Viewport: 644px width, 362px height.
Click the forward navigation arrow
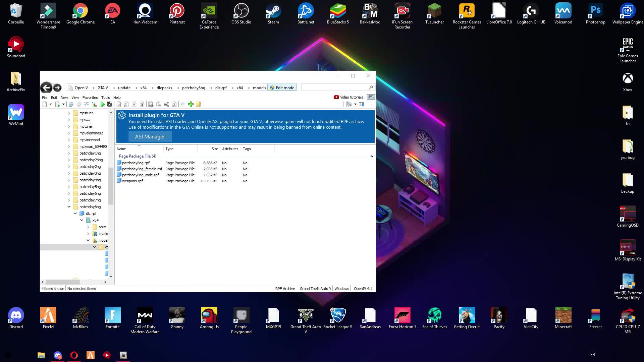click(57, 88)
